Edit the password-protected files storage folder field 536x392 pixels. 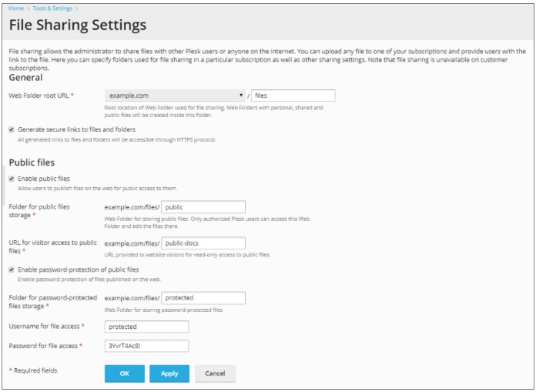[x=203, y=298]
